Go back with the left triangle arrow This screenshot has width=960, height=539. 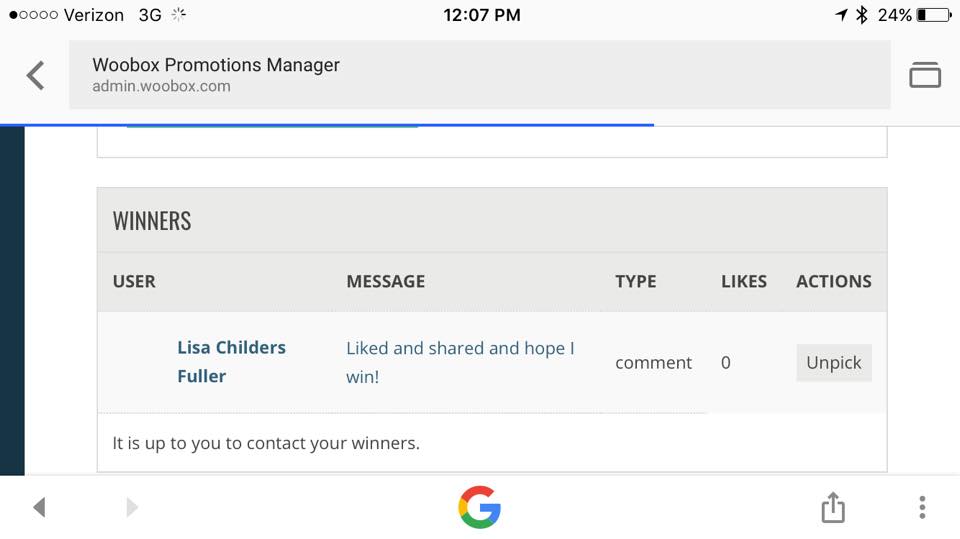39,507
